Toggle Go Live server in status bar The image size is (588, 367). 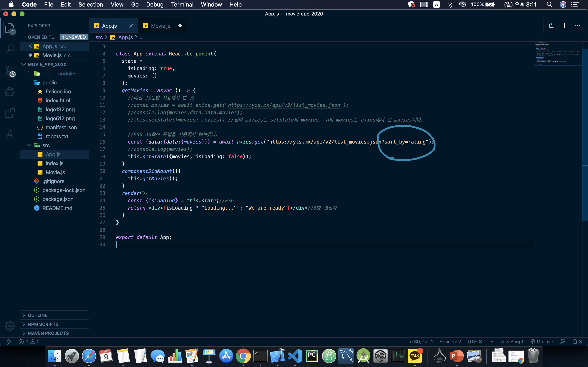click(542, 342)
